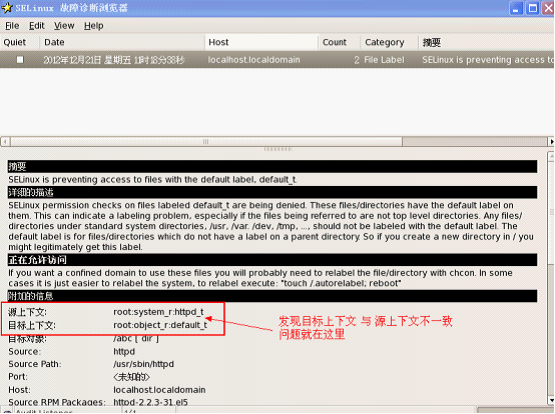Click the 源上下文 label
555x414 pixels.
27,312
